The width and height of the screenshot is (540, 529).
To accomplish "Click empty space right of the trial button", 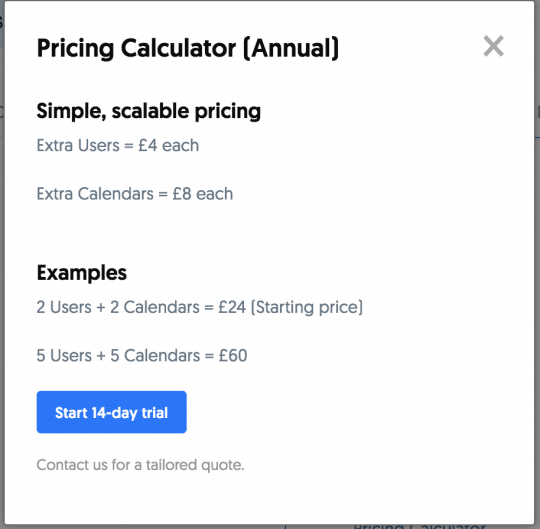I will click(344, 412).
